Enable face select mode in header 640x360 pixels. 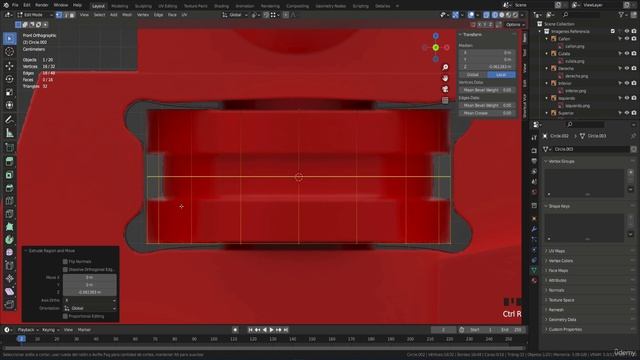[x=72, y=15]
